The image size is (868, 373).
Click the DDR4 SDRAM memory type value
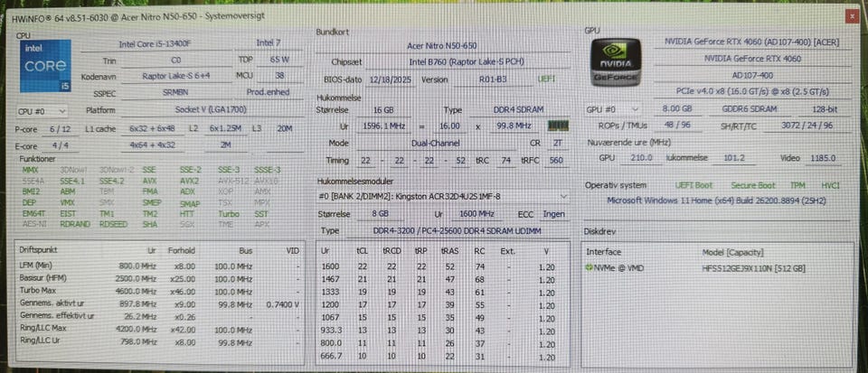(x=517, y=110)
